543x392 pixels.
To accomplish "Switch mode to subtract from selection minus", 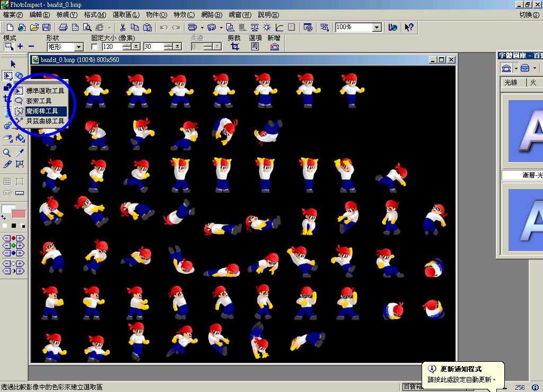I will tap(31, 47).
